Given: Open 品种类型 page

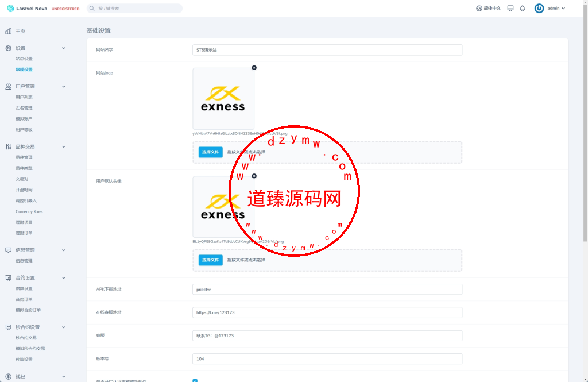Looking at the screenshot, I should 24,168.
